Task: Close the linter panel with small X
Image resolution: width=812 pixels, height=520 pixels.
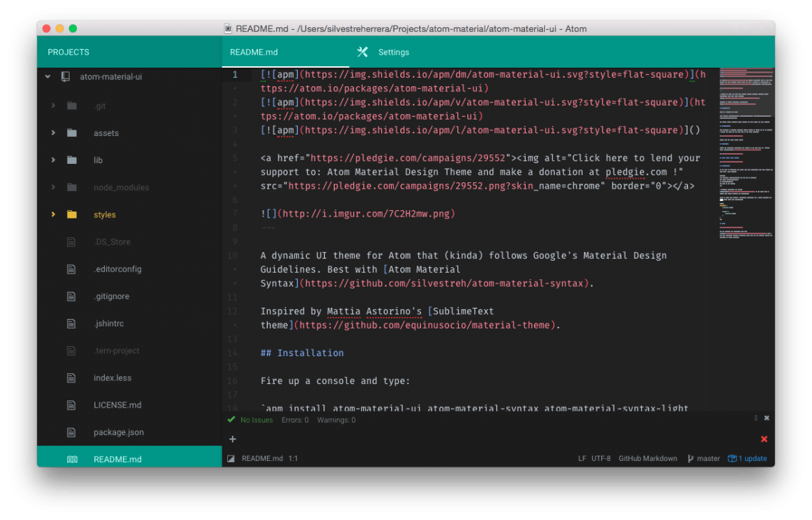Action: coord(766,418)
